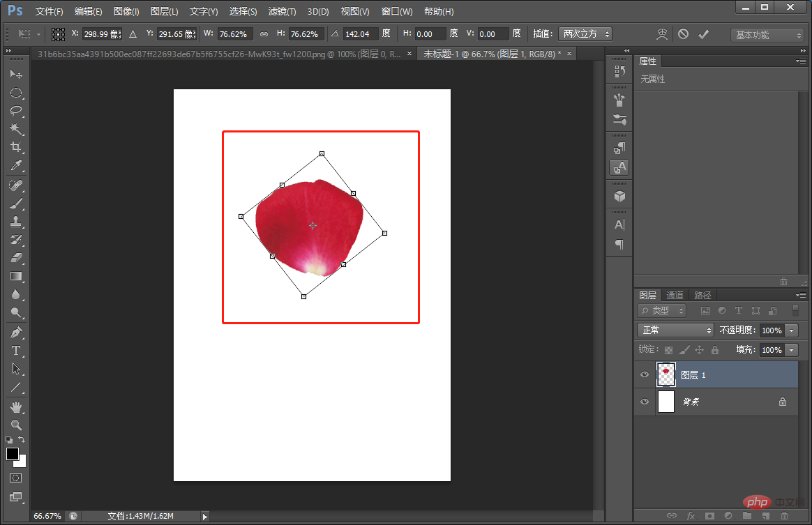The height and width of the screenshot is (525, 812).
Task: Select the Elliptical Marquee tool
Action: (x=16, y=93)
